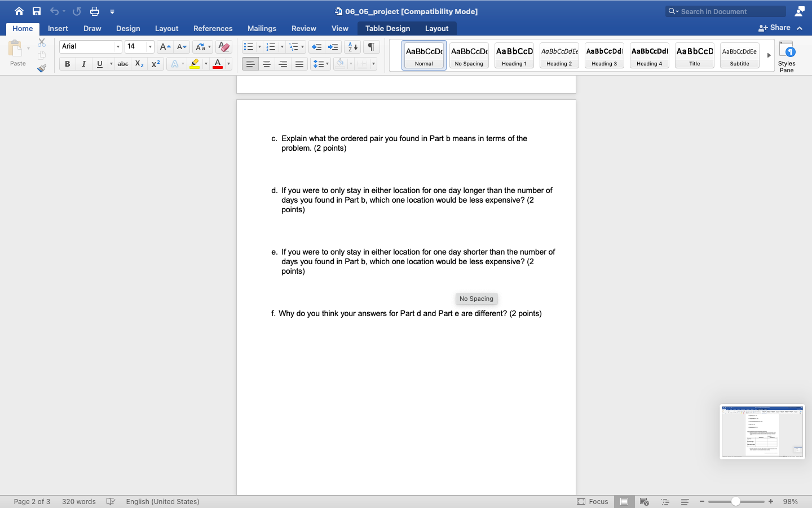Open spelling and grammar check in status bar
This screenshot has height=508, width=812.
(111, 501)
